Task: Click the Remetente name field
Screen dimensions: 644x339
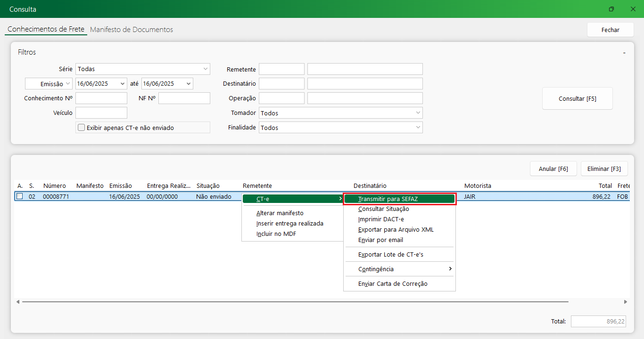Action: click(x=365, y=69)
